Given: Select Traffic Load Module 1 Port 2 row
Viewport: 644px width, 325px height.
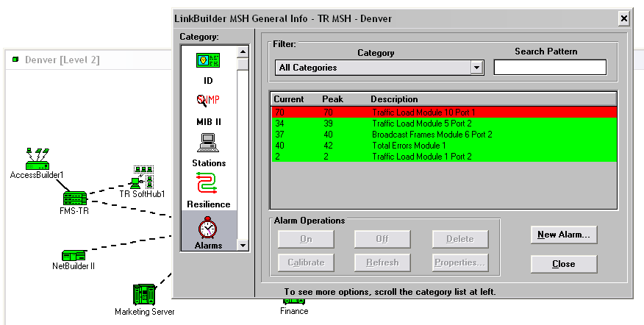Looking at the screenshot, I should [x=444, y=157].
